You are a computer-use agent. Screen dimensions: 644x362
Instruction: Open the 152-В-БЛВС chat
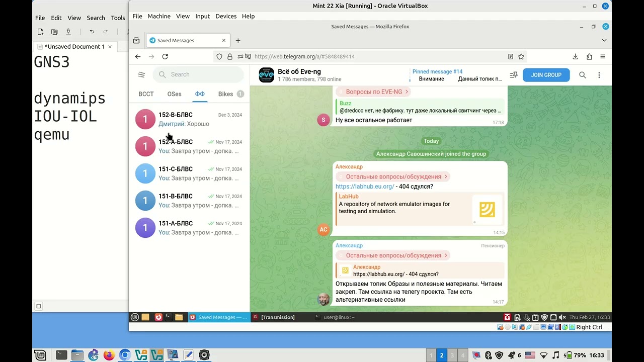189,119
